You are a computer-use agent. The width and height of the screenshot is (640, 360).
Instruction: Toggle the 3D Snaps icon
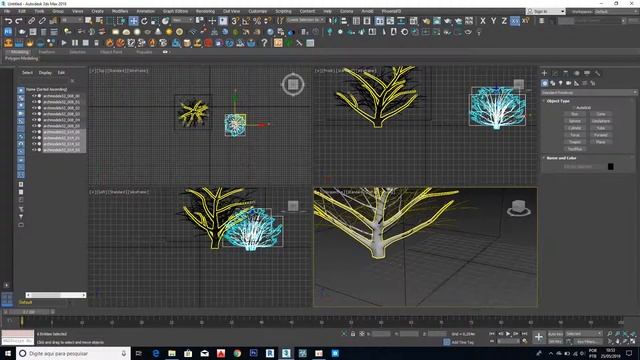coord(235,21)
